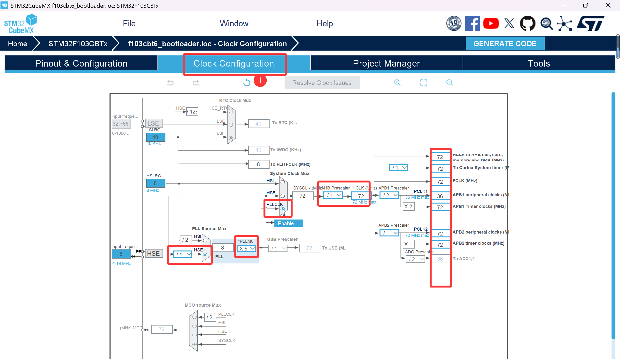Screen dimensions: 620x364
Task: Click the GENERATE CODE button
Action: 505,44
